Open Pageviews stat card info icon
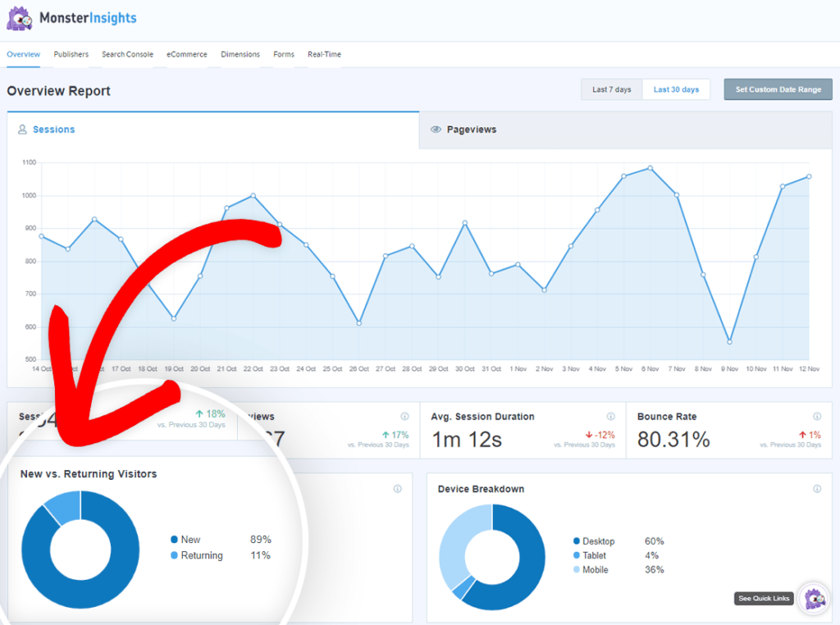The width and height of the screenshot is (840, 625). [x=404, y=416]
